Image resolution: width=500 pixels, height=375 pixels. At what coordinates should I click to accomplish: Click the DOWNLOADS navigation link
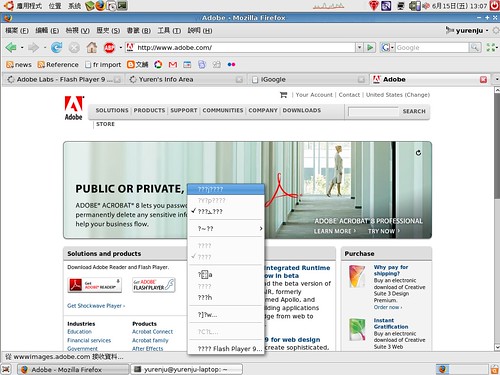pos(302,110)
